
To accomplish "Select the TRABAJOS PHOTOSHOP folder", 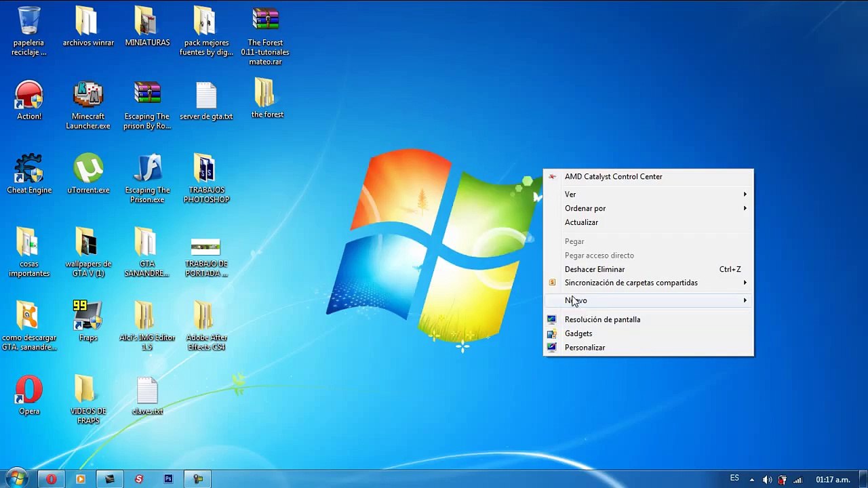I will pos(206,179).
